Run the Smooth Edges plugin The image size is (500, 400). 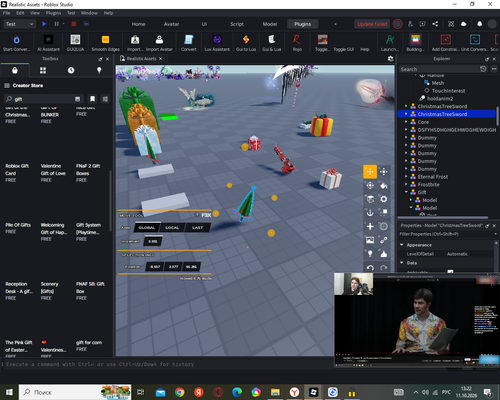105,43
